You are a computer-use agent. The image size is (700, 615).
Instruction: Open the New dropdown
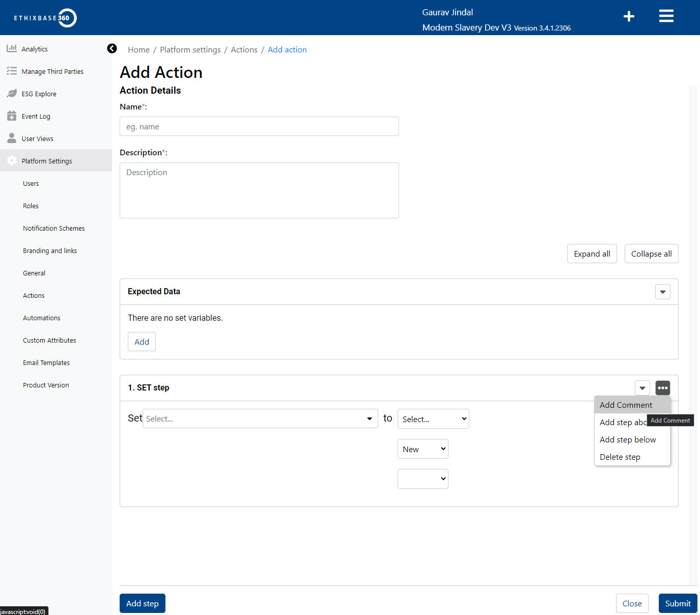tap(423, 449)
